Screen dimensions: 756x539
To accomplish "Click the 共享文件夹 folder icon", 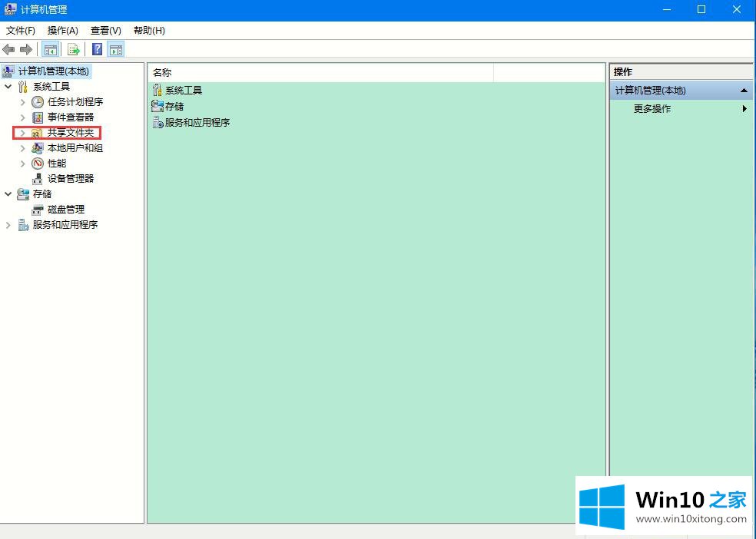I will [x=37, y=133].
